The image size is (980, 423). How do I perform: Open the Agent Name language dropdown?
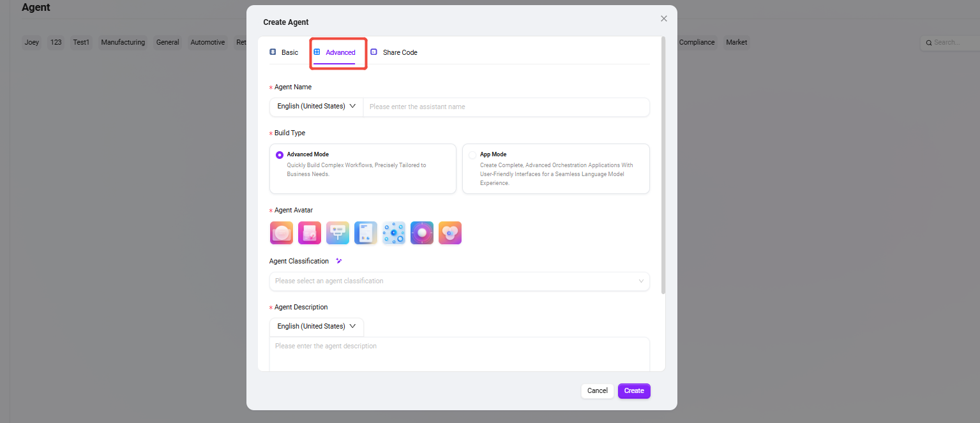316,107
